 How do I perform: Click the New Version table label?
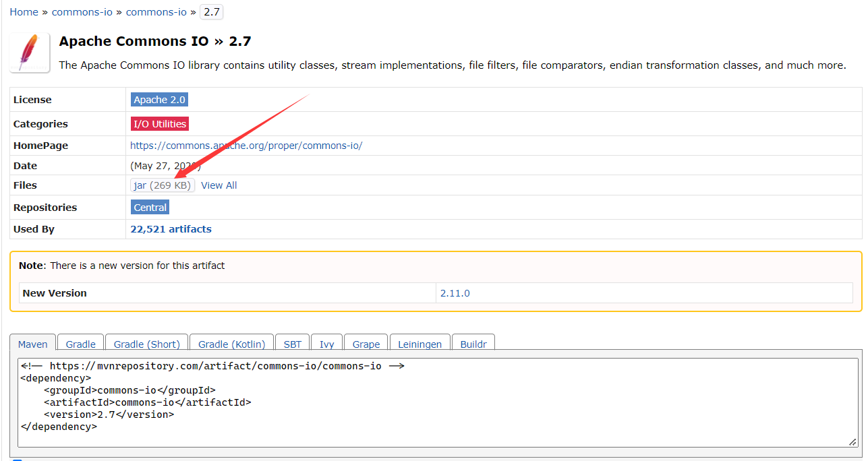tap(55, 293)
